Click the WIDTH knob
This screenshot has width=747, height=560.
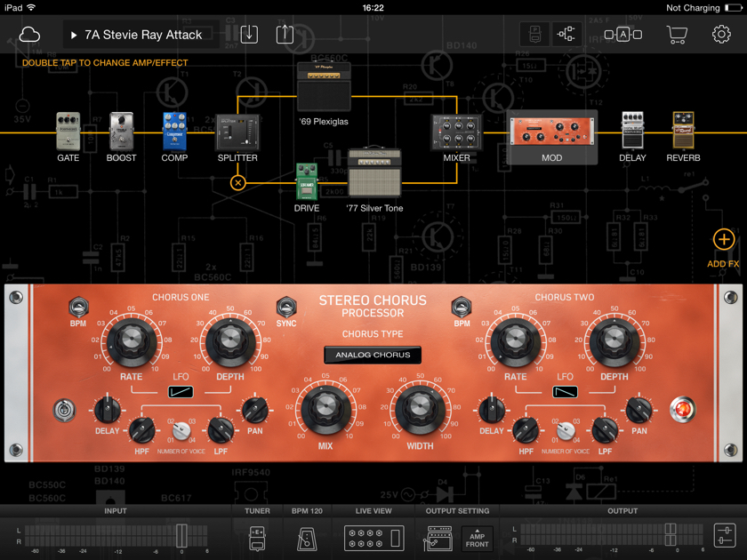[420, 409]
